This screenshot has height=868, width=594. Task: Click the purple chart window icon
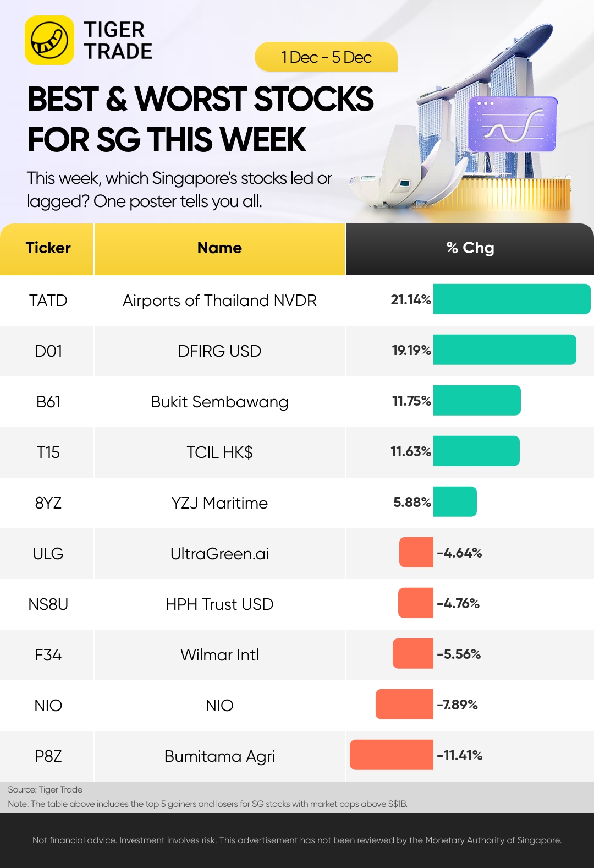tap(513, 124)
